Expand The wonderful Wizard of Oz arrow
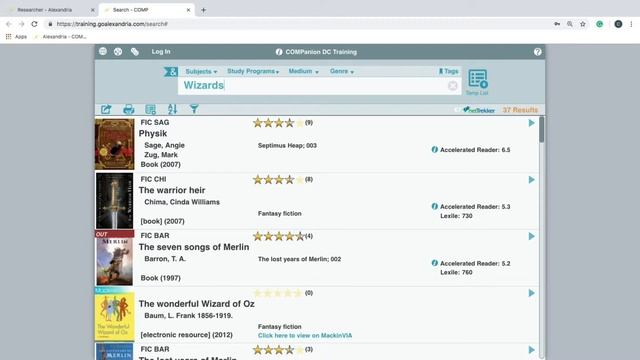This screenshot has width=640, height=360. tap(531, 293)
